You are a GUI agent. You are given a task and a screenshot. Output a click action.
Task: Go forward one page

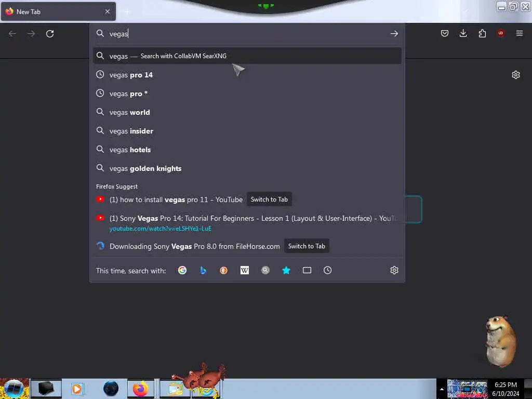click(x=31, y=34)
